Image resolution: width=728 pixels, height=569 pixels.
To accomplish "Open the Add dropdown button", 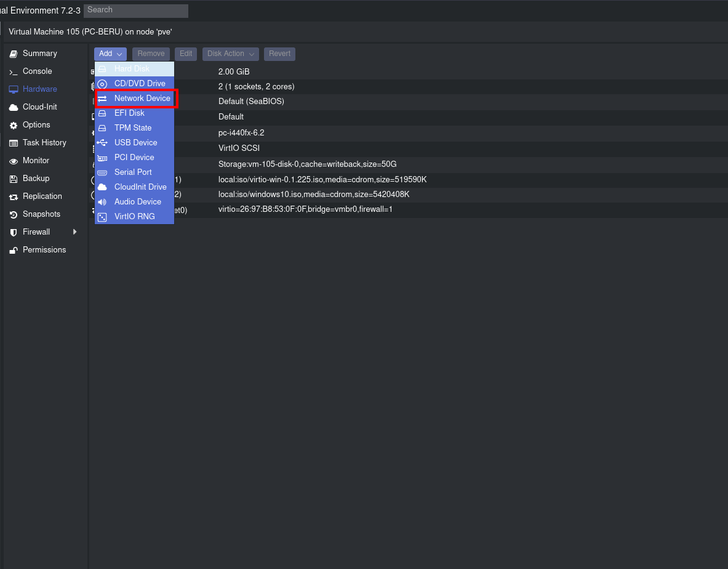I will (110, 54).
